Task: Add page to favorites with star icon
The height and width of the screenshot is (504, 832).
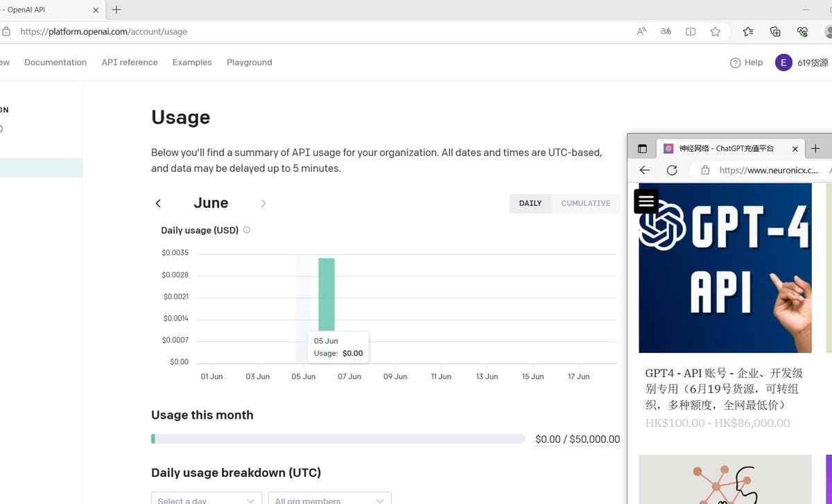Action: coord(715,31)
